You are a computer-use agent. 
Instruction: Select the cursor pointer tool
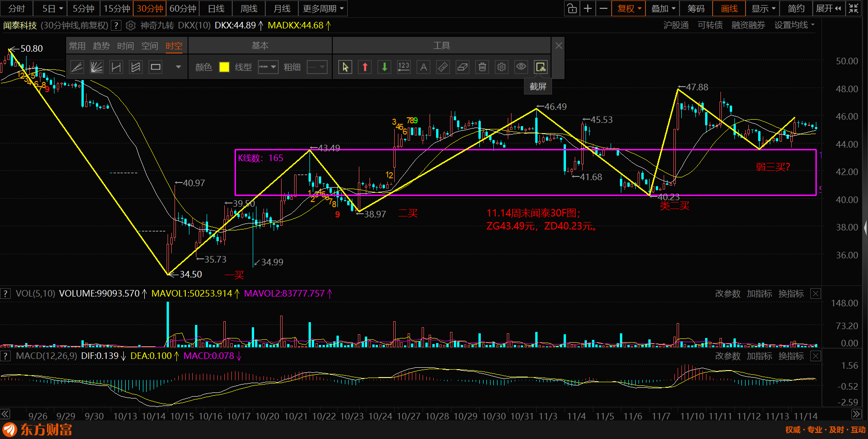[345, 67]
